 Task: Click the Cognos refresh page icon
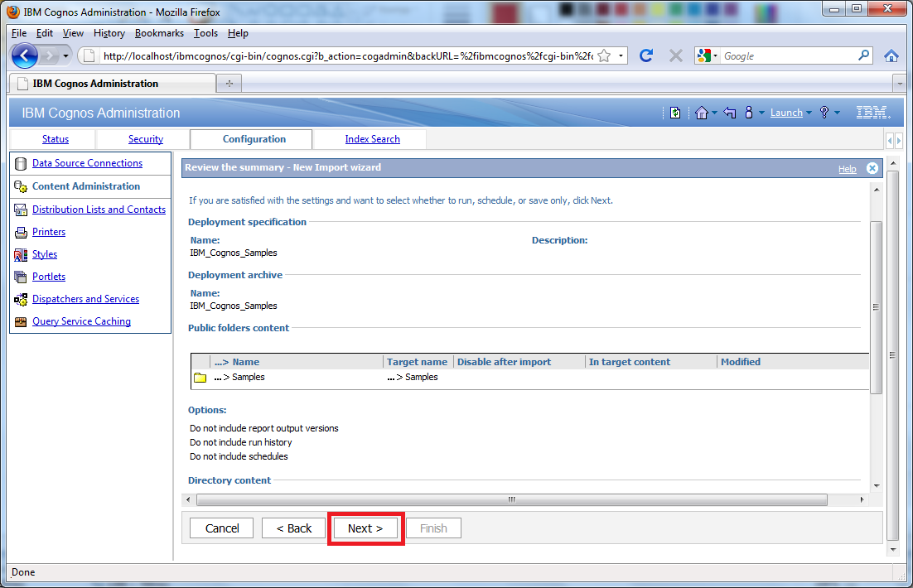coord(675,113)
